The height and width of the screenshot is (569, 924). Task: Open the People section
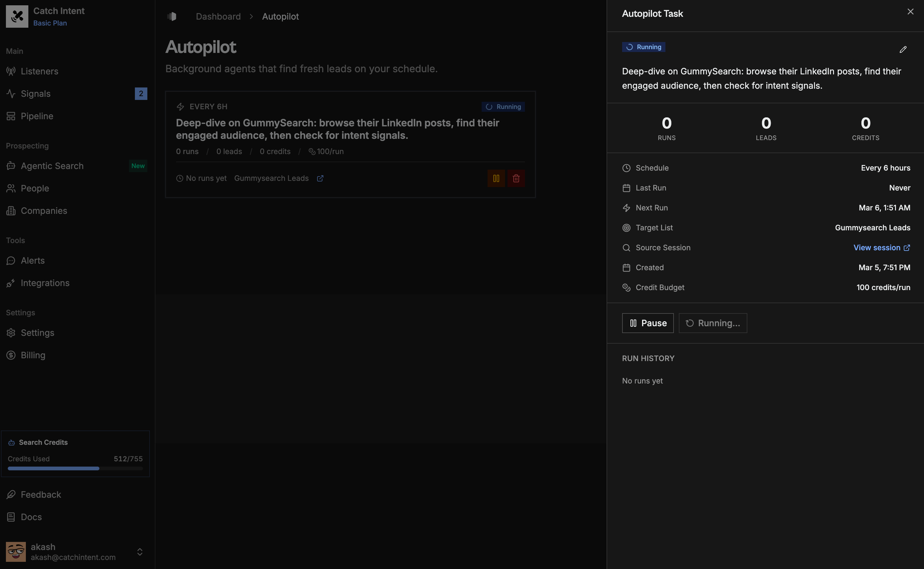(x=35, y=188)
